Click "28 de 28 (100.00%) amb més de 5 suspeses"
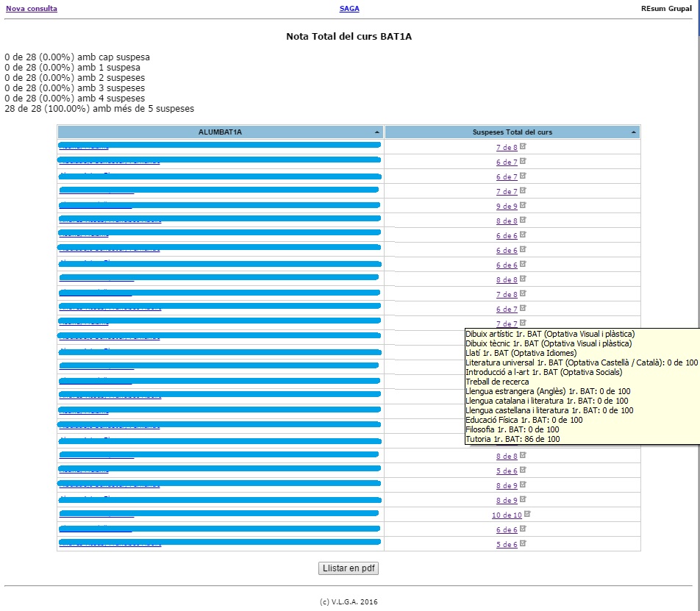 pyautogui.click(x=99, y=109)
